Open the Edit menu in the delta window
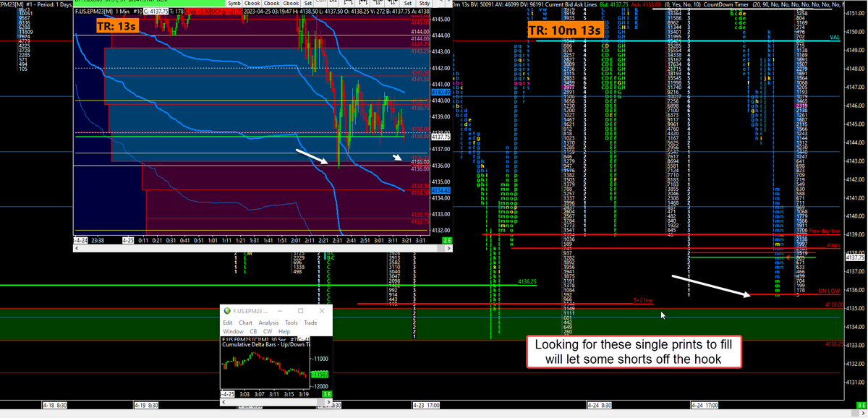The image size is (868, 418). pyautogui.click(x=228, y=323)
